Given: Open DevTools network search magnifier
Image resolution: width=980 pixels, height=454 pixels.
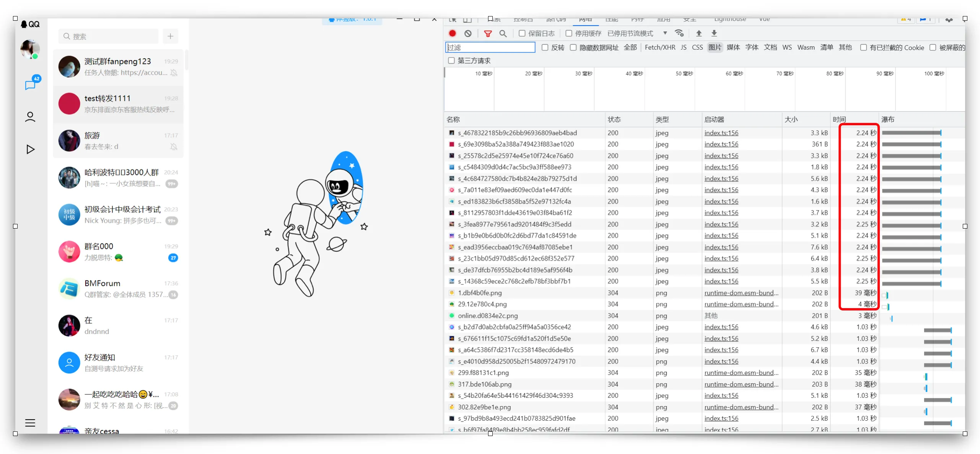Looking at the screenshot, I should [x=503, y=33].
